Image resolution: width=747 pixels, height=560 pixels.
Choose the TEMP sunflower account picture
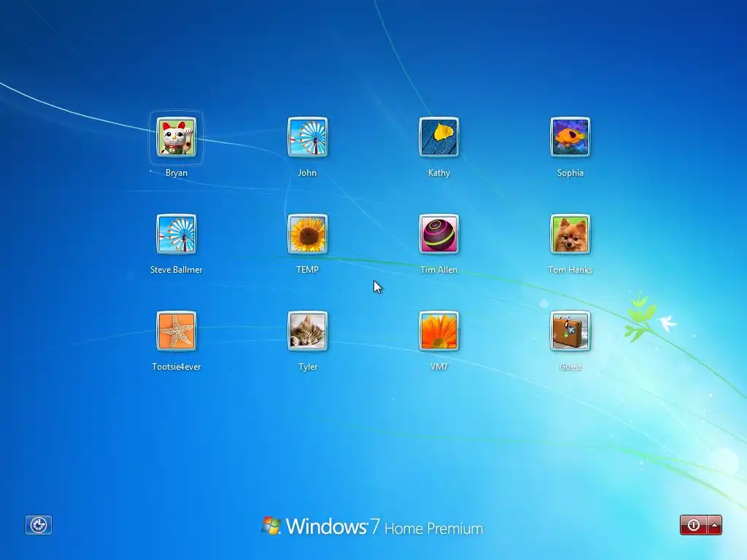(x=308, y=234)
